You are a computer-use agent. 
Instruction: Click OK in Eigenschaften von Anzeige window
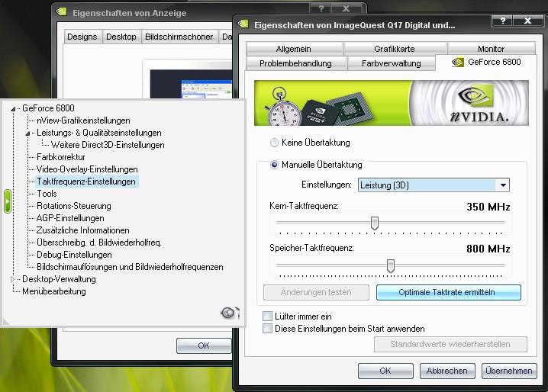204,345
